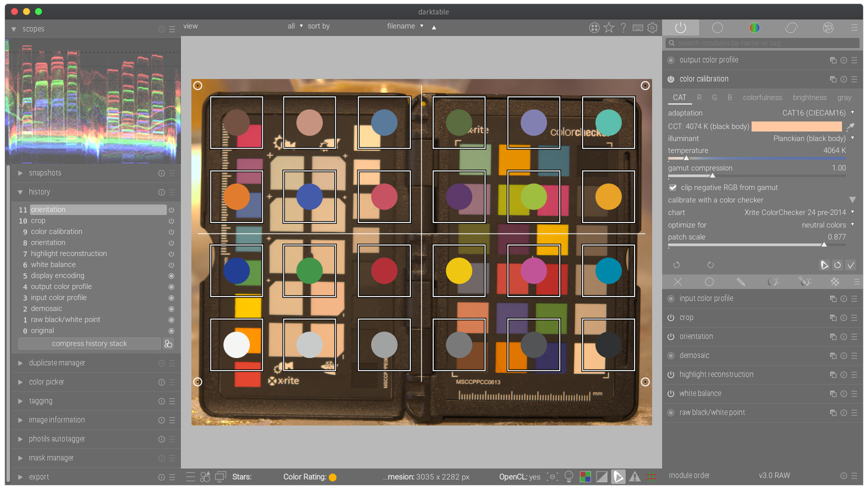
Task: Click the drawn mask pencil icon
Action: (x=741, y=281)
